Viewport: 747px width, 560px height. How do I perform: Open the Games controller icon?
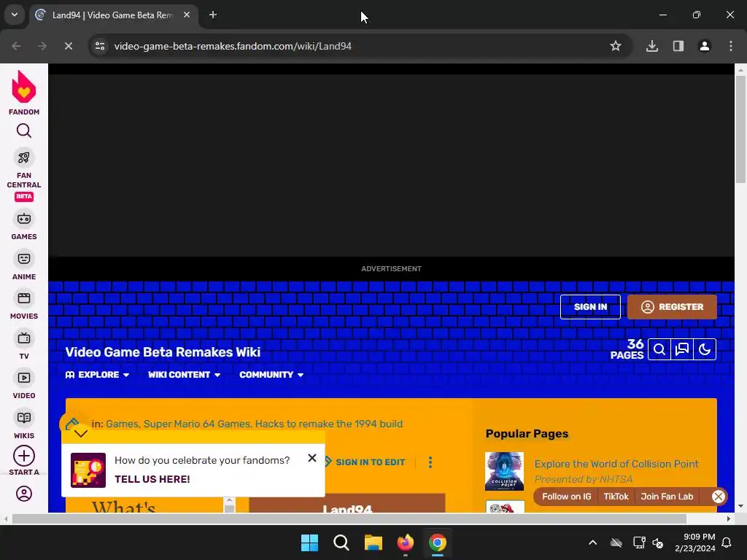click(24, 219)
